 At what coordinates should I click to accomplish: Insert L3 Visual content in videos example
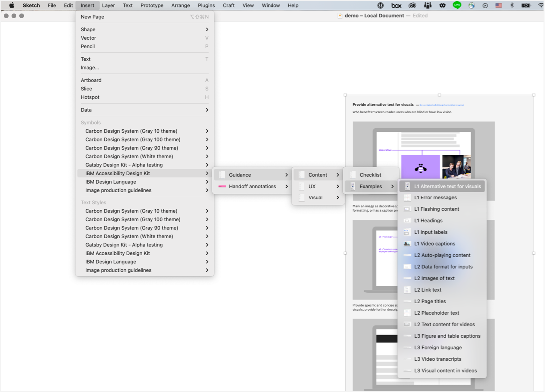[x=442, y=371]
